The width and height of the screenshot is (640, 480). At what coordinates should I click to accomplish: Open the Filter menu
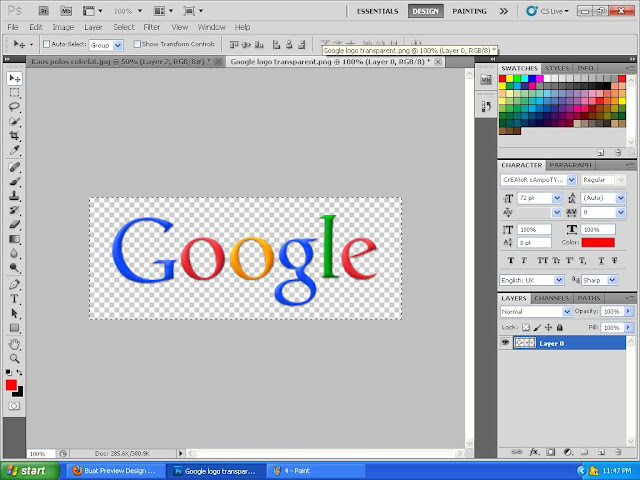point(151,27)
